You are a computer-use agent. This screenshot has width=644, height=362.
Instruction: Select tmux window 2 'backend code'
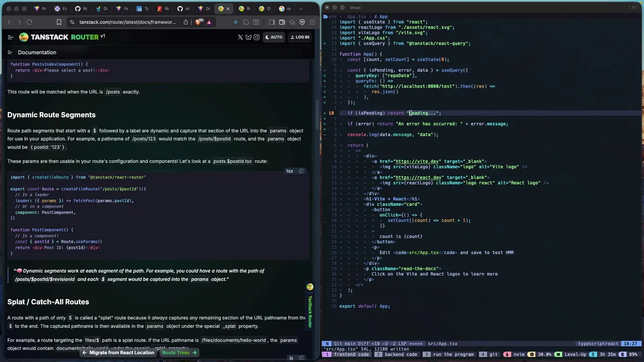[397, 354]
